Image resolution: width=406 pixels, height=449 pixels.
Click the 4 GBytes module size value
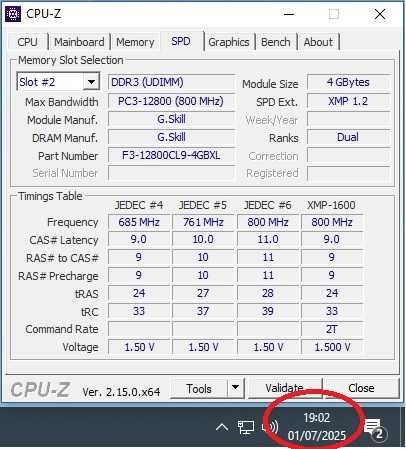348,82
